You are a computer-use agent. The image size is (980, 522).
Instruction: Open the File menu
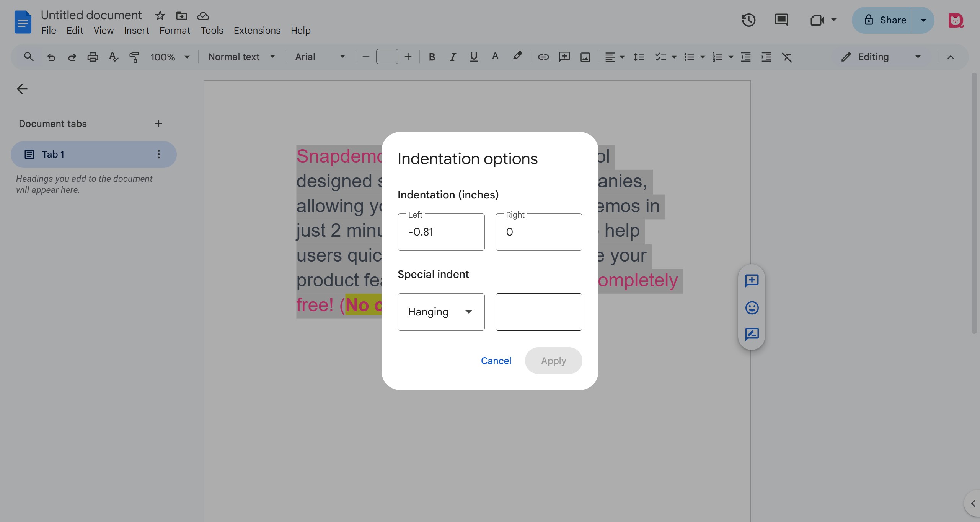tap(49, 30)
